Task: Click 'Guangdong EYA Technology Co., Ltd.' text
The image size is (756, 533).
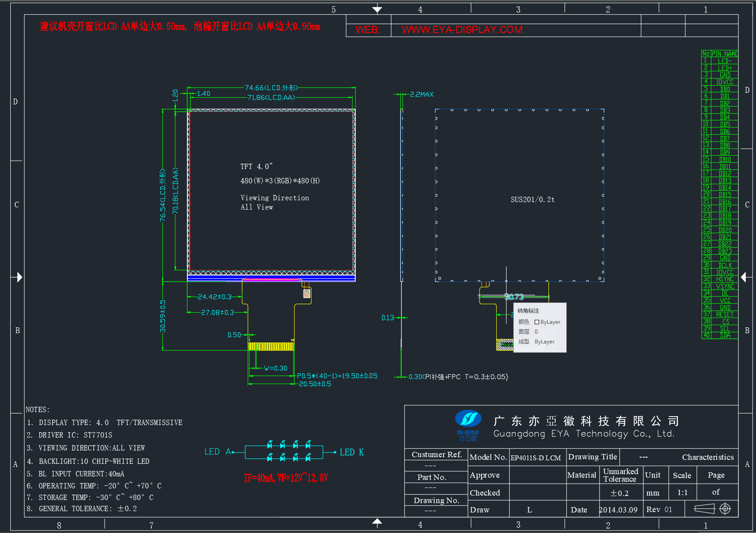Action: pos(584,434)
